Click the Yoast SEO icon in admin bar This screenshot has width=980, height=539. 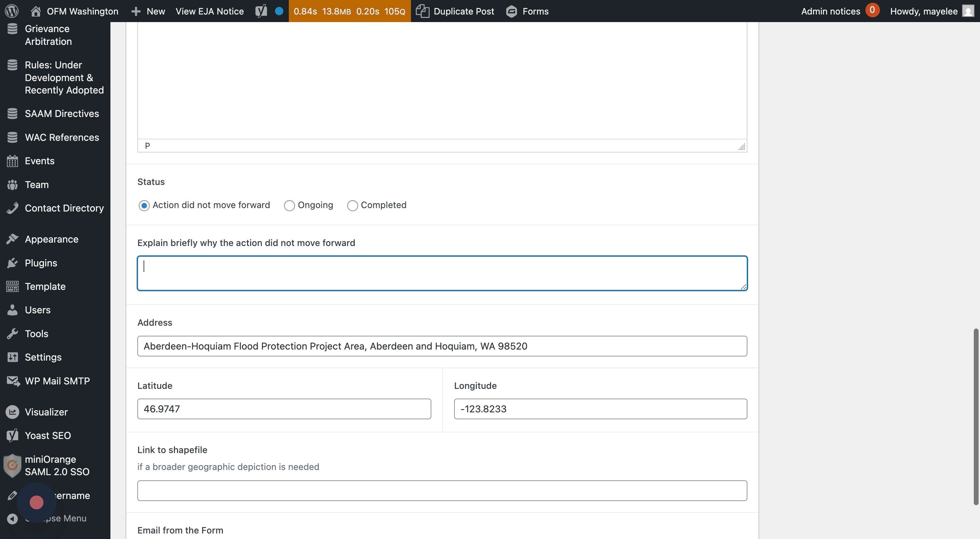(261, 11)
